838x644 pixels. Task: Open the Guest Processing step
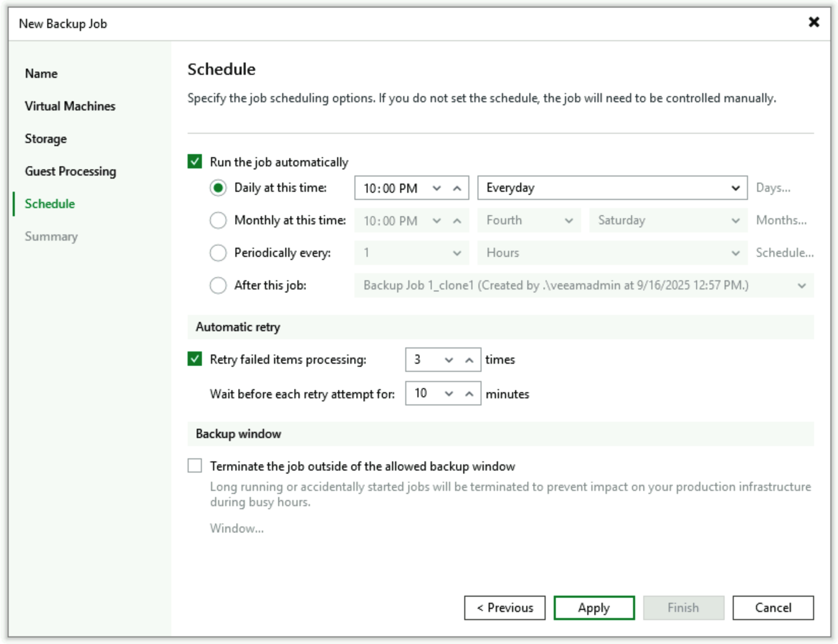(70, 171)
